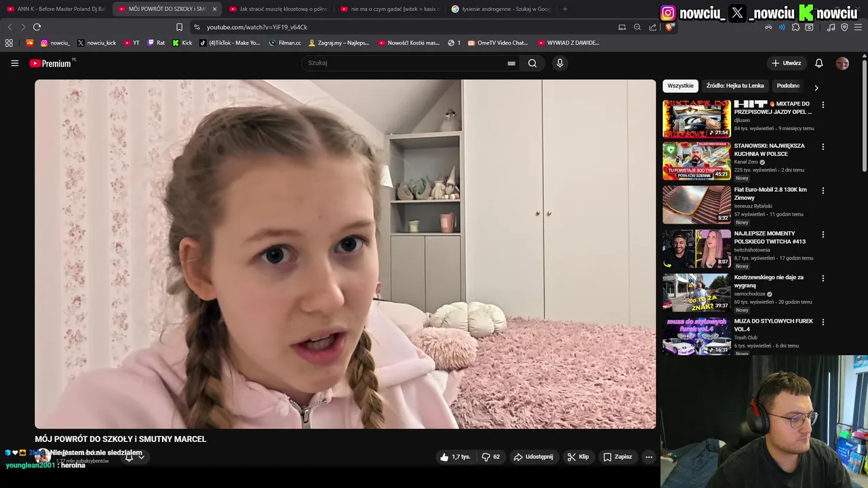Open YouTube notifications bell
Screen dimensions: 868x488
[x=818, y=63]
